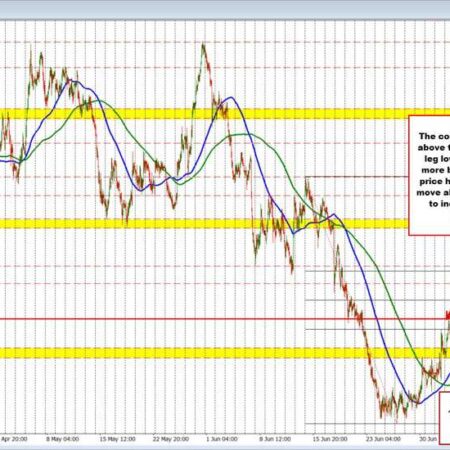Click the "8 Jun 12:00" time axis label
Screen dimensions: 450x450
click(275, 439)
